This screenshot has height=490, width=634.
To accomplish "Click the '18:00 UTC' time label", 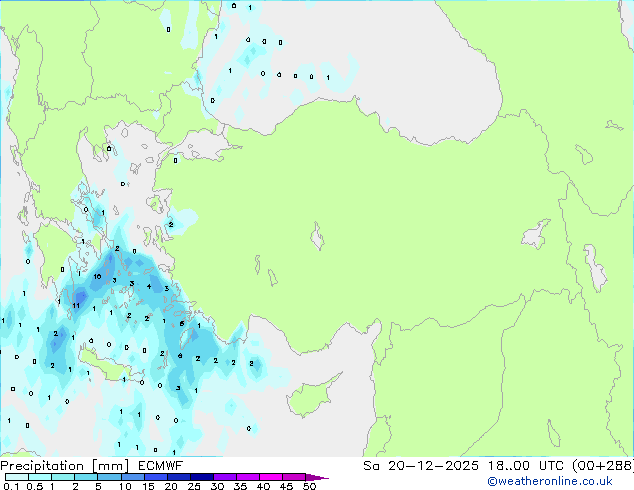I will pyautogui.click(x=526, y=466).
